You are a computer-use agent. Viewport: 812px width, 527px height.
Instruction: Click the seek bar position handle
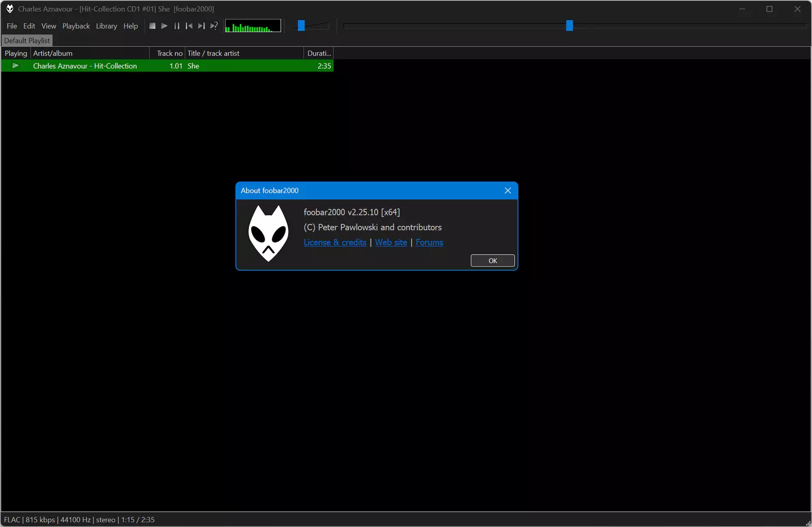click(x=570, y=25)
